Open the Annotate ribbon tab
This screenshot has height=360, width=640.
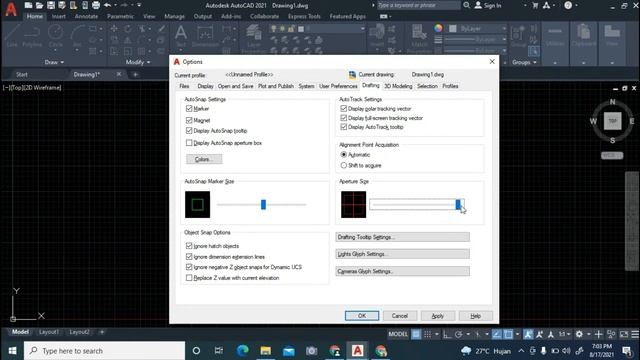coord(86,16)
